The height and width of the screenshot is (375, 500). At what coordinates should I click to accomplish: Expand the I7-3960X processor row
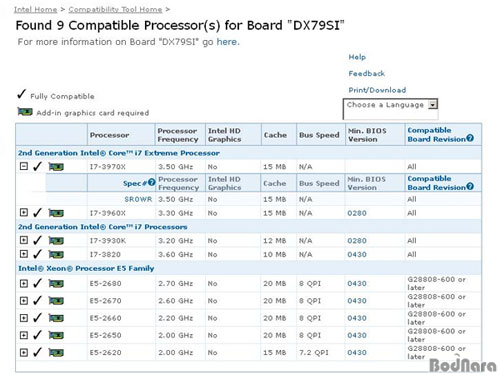click(x=24, y=212)
